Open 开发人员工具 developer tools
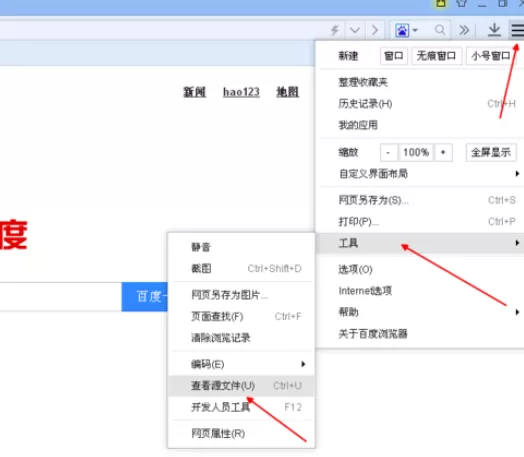The image size is (524, 457). click(x=241, y=407)
